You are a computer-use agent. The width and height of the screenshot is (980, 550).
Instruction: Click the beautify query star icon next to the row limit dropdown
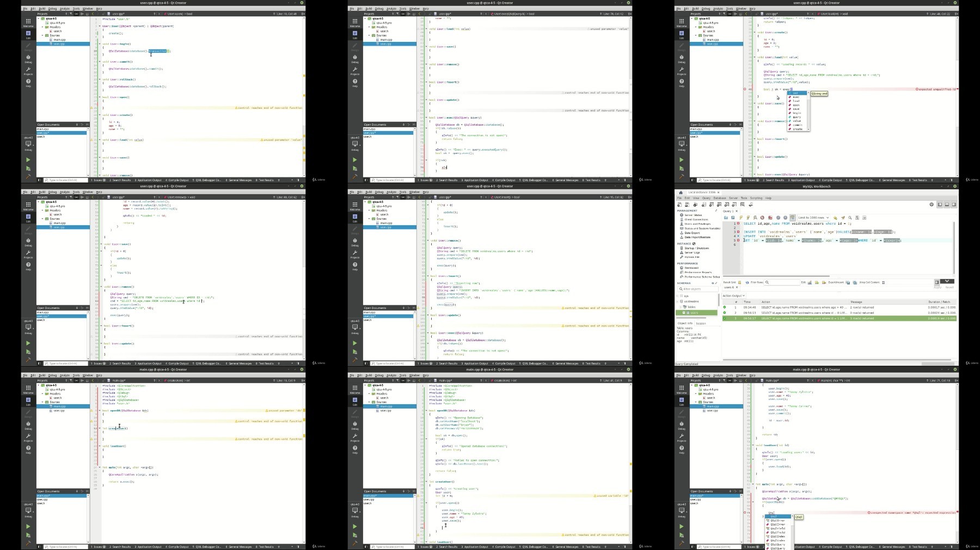click(x=835, y=218)
